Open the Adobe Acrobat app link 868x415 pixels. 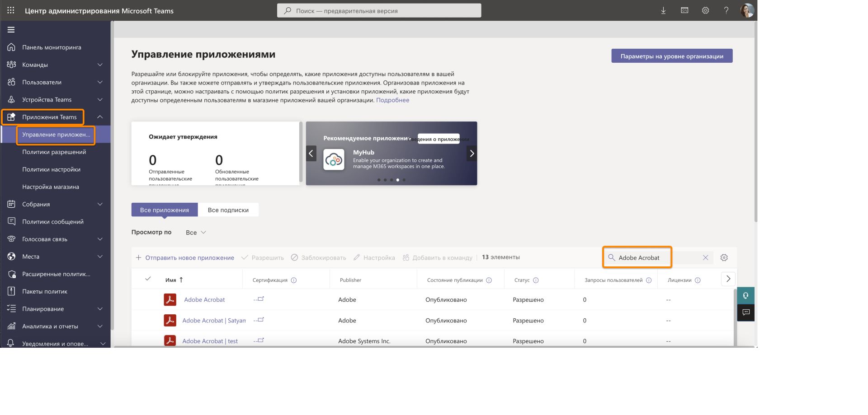[x=204, y=299]
